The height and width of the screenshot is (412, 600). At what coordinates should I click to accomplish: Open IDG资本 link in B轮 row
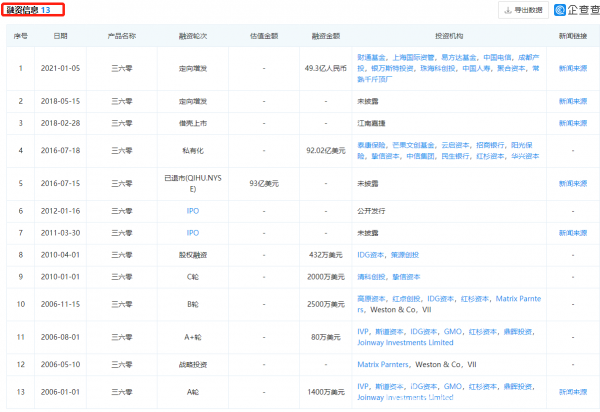[x=440, y=299]
